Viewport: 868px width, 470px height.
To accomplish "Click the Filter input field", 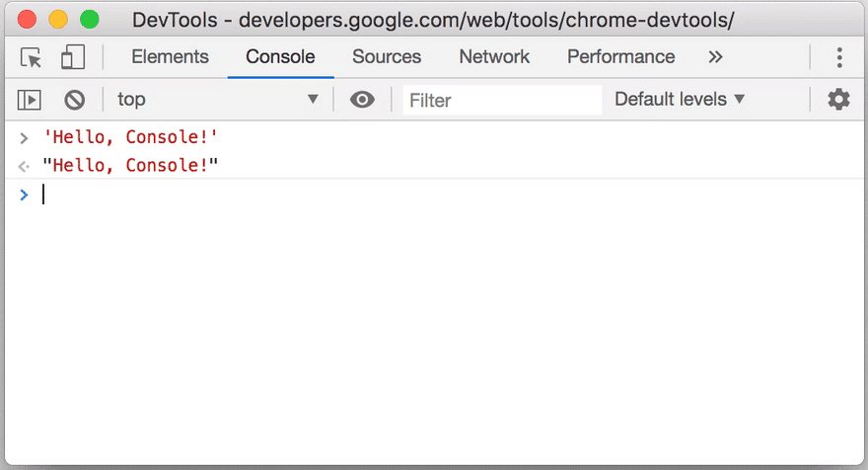I will point(502,100).
